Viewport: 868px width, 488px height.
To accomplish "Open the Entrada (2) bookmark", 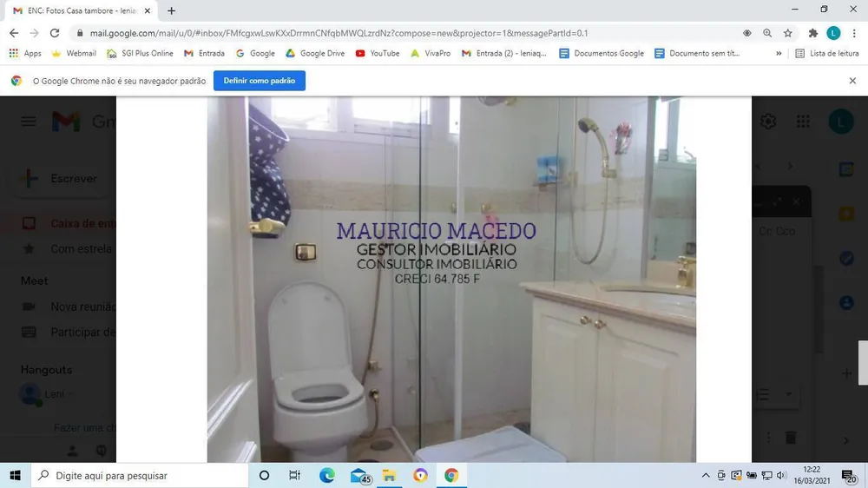I will pyautogui.click(x=503, y=53).
